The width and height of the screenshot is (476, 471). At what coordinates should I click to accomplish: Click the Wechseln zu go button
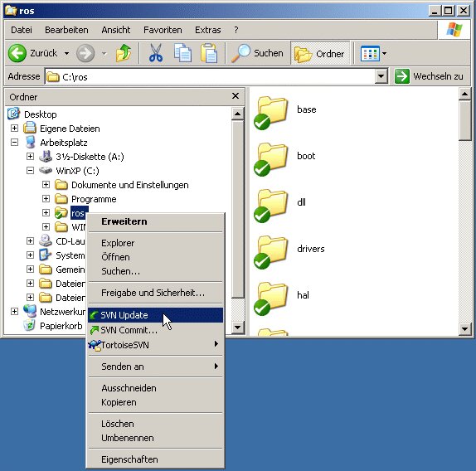[x=429, y=76]
